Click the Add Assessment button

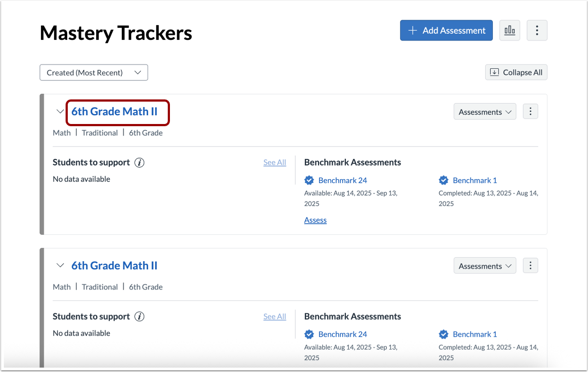(446, 30)
